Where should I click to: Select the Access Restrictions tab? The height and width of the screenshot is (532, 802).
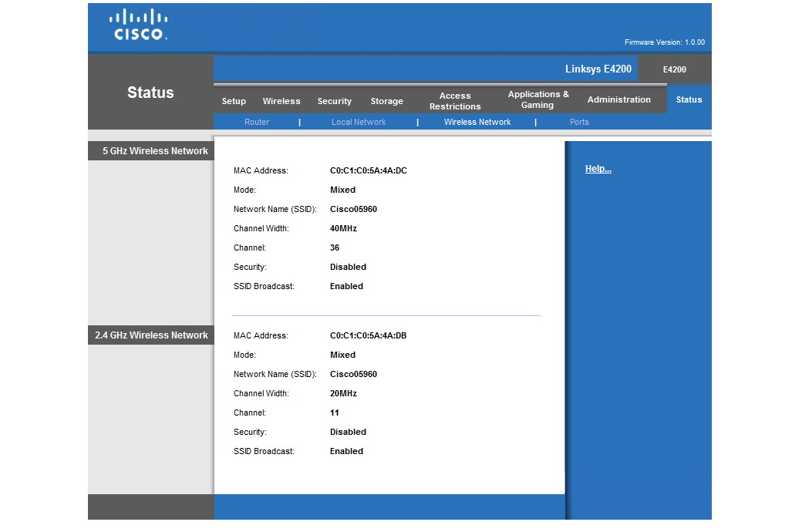(455, 101)
